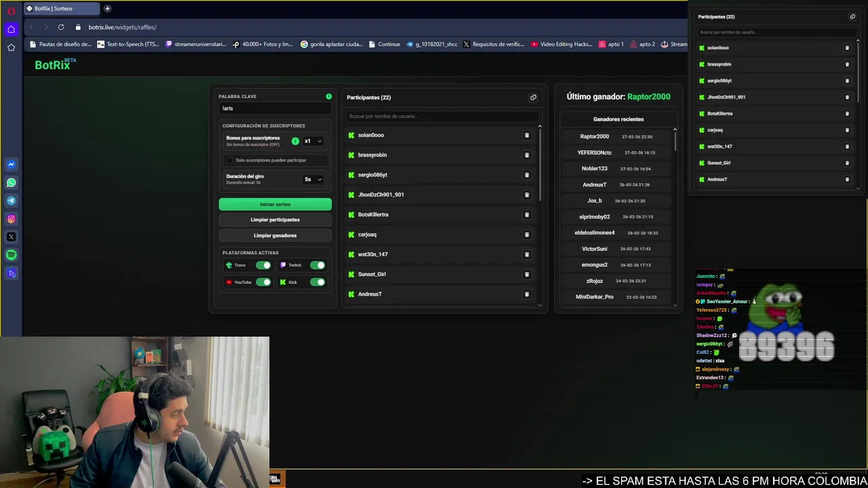
Task: Delete solan0ooo in the overlay panel
Action: point(847,48)
